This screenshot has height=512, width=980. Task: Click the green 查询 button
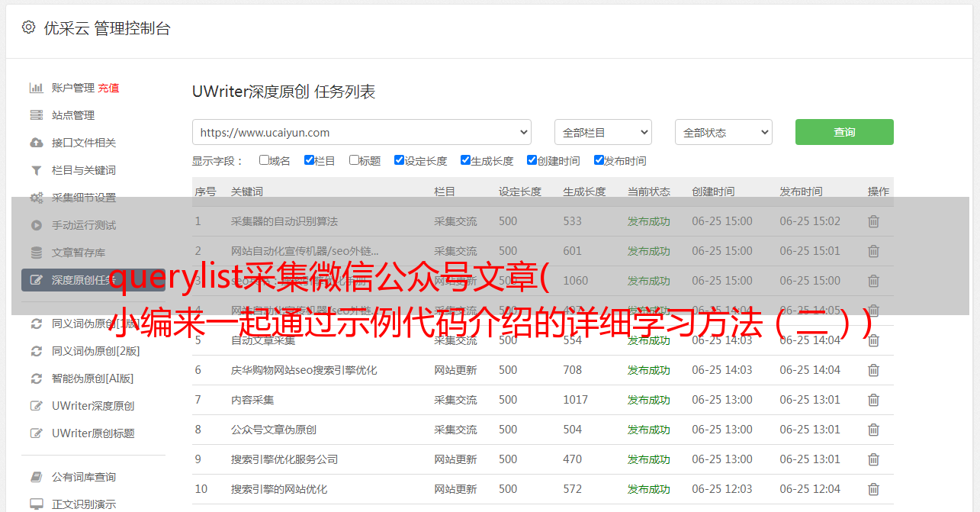click(x=844, y=132)
